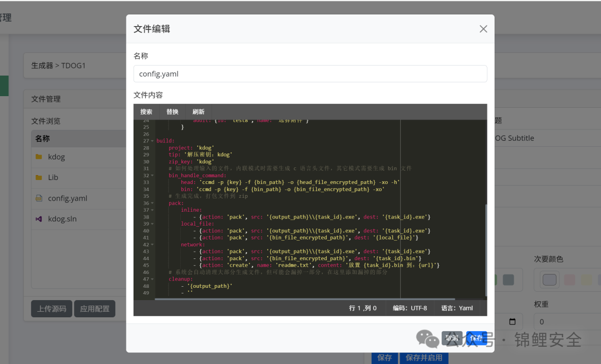Click the config.yaml file icon
601x364 pixels.
39,198
